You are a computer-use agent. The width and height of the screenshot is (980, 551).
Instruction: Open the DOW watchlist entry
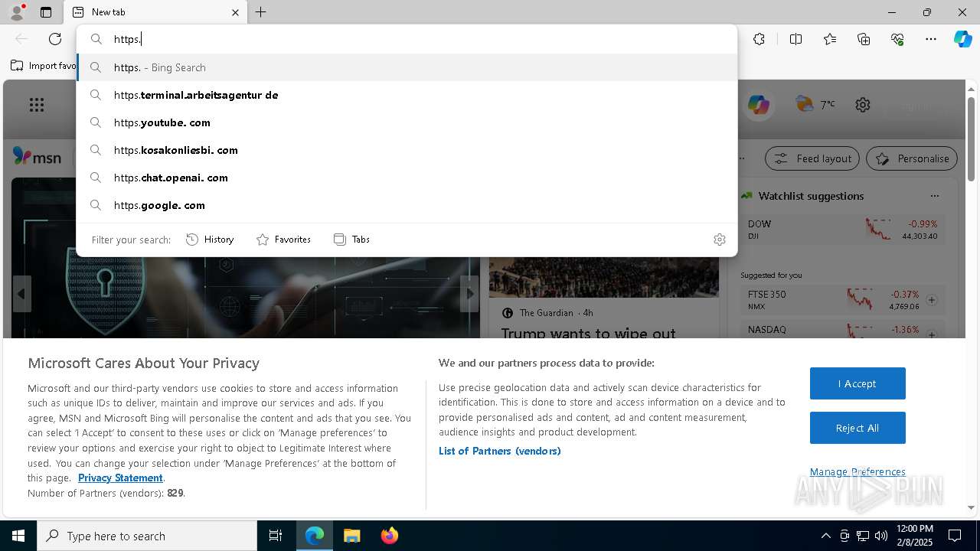pos(843,230)
